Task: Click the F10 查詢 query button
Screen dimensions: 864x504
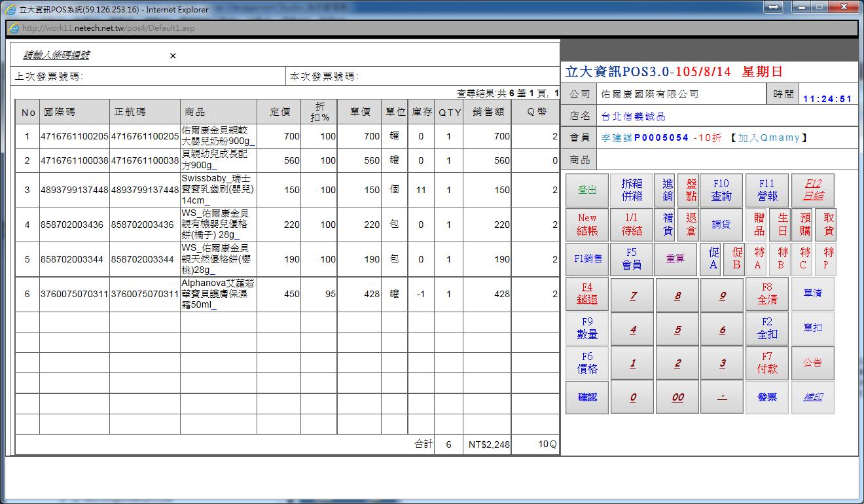Action: pyautogui.click(x=721, y=190)
